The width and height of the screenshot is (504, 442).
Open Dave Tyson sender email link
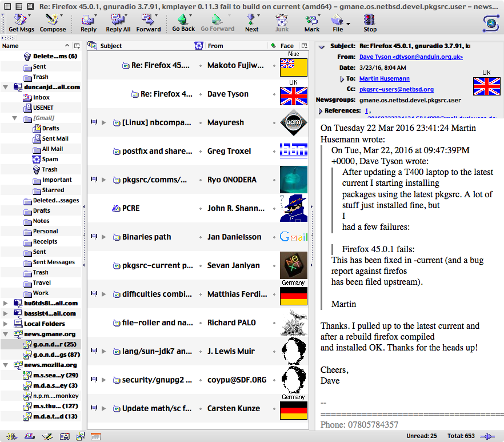coord(410,57)
